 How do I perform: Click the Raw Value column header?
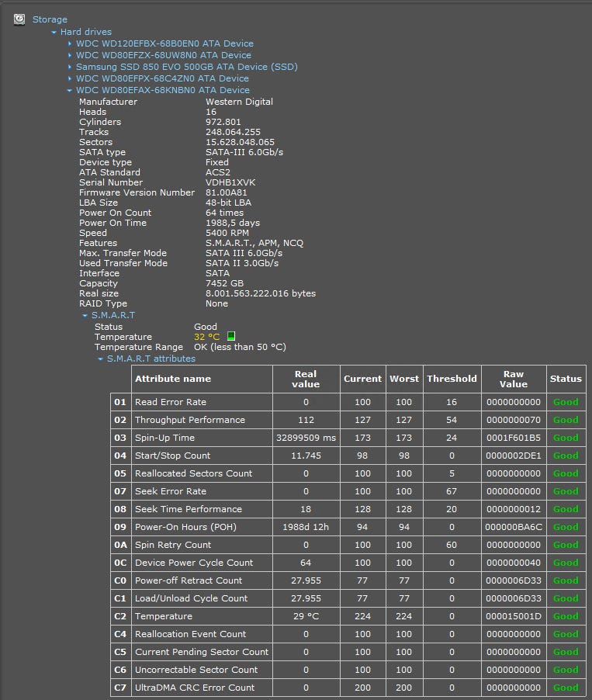click(513, 379)
